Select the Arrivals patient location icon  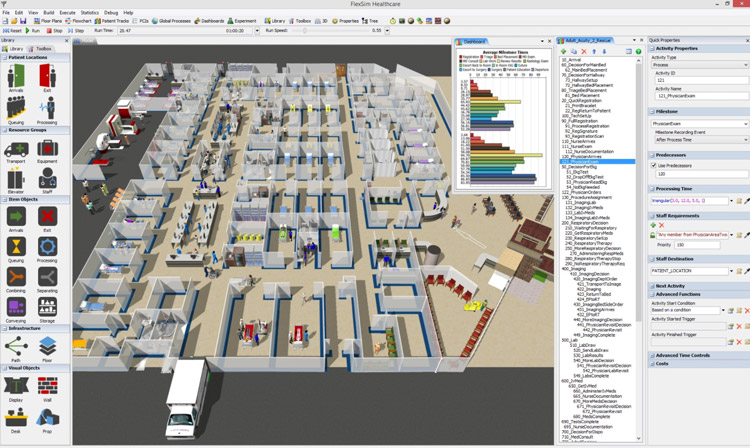pyautogui.click(x=16, y=76)
